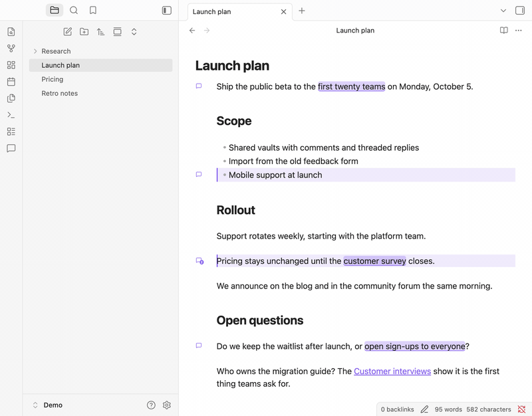Change file sort order
Screen dimensions: 532x416
[x=100, y=32]
